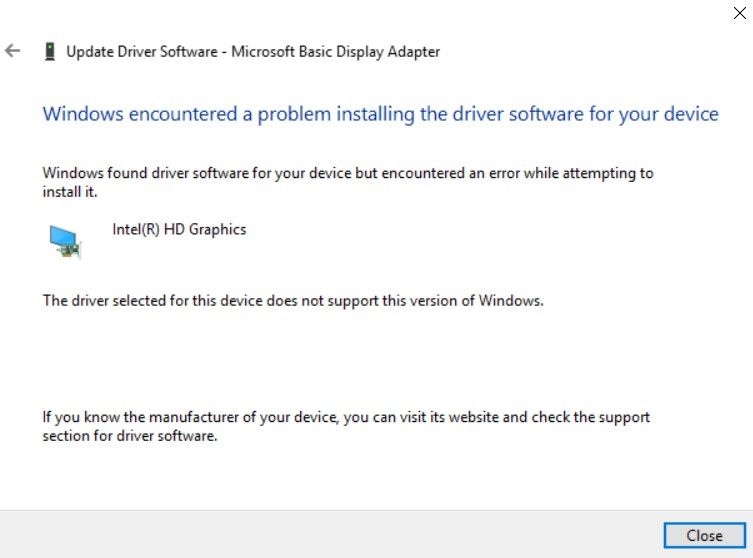Click the "section for driver software." line

pyautogui.click(x=129, y=436)
